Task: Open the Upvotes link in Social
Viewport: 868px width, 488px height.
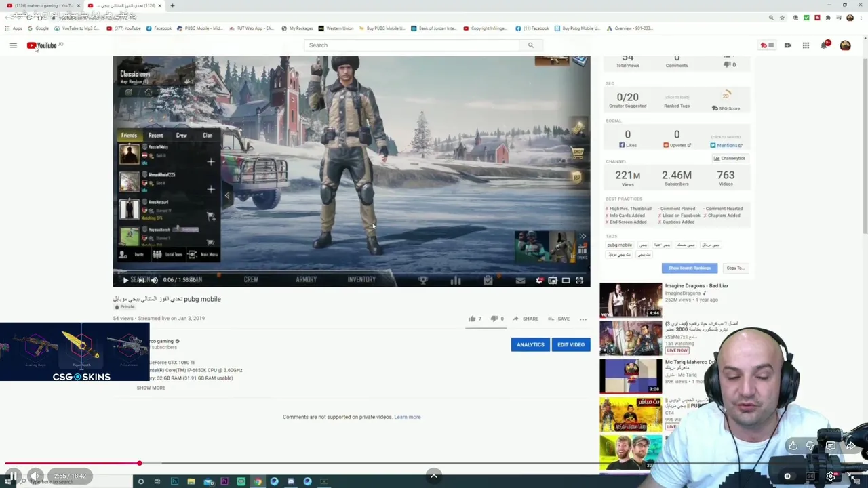Action: tap(677, 145)
